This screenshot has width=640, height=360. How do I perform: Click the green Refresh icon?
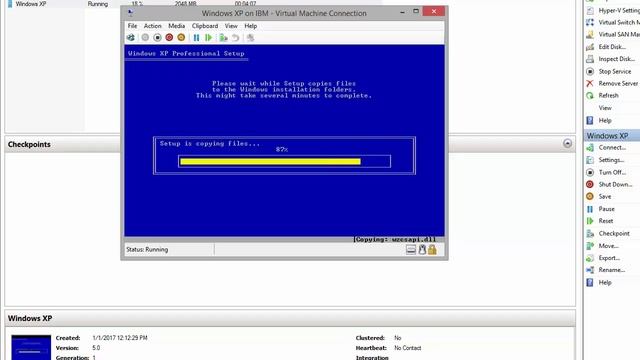(590, 96)
